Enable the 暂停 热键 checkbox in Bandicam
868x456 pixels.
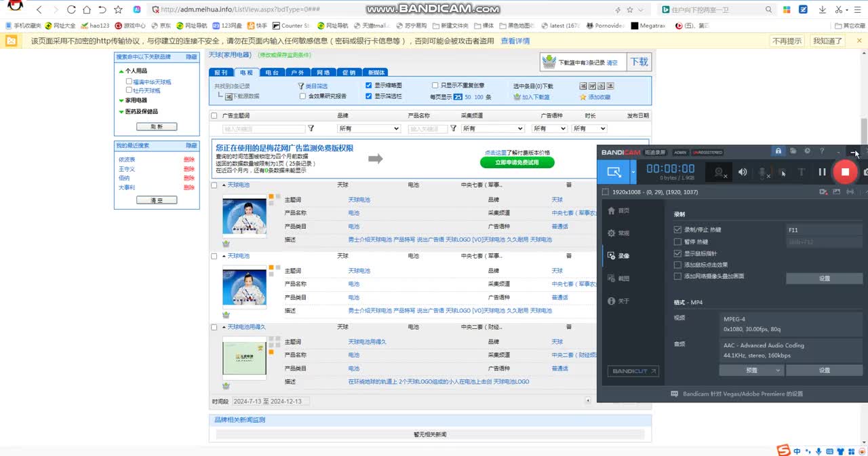point(677,242)
